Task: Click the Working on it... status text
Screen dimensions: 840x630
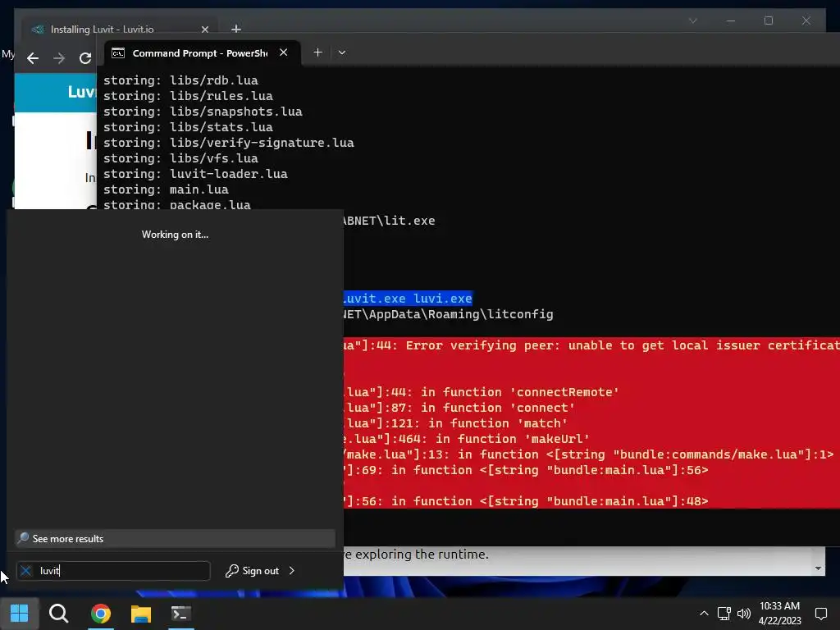Action: pos(176,234)
